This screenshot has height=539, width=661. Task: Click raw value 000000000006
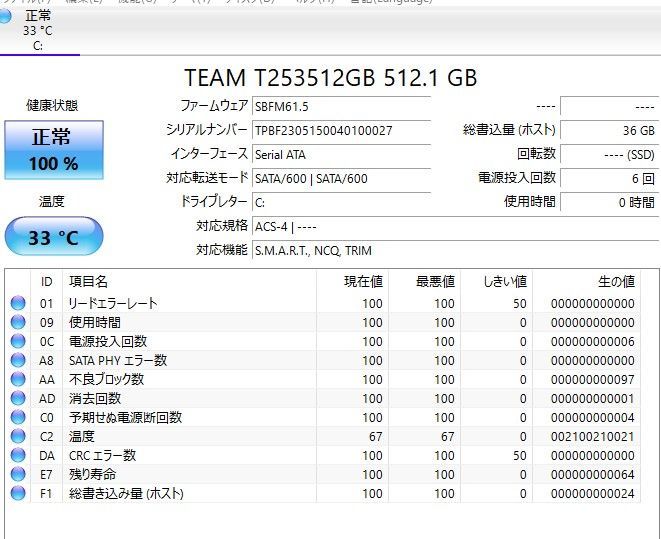click(592, 342)
